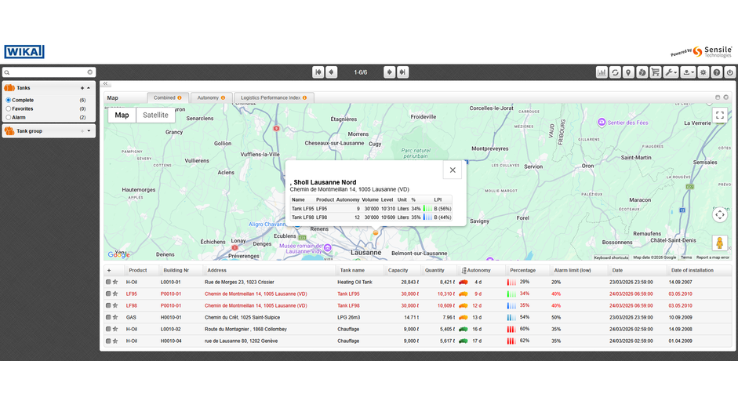Tick checkbox for rue de Lausanne 80 row
This screenshot has height=410, width=738.
[x=108, y=341]
